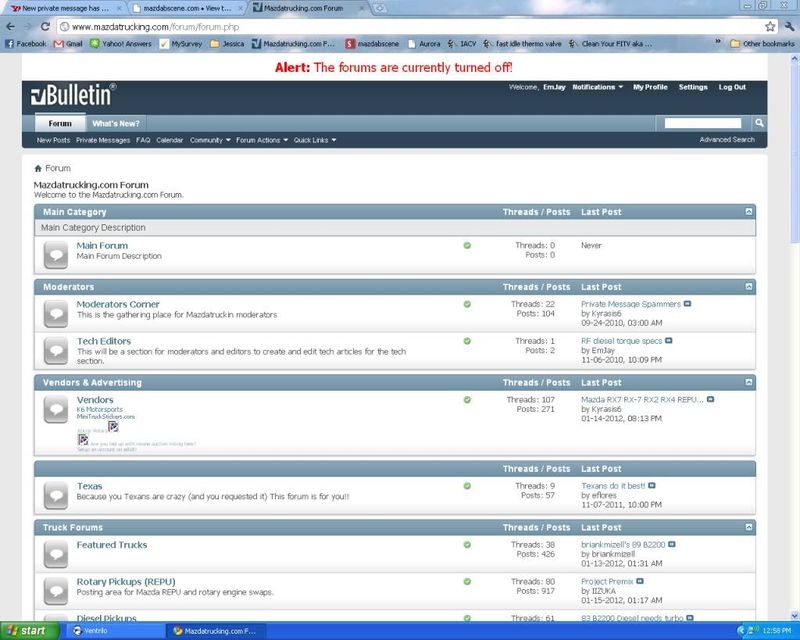
Task: Open the Quick Links dropdown
Action: tap(315, 140)
